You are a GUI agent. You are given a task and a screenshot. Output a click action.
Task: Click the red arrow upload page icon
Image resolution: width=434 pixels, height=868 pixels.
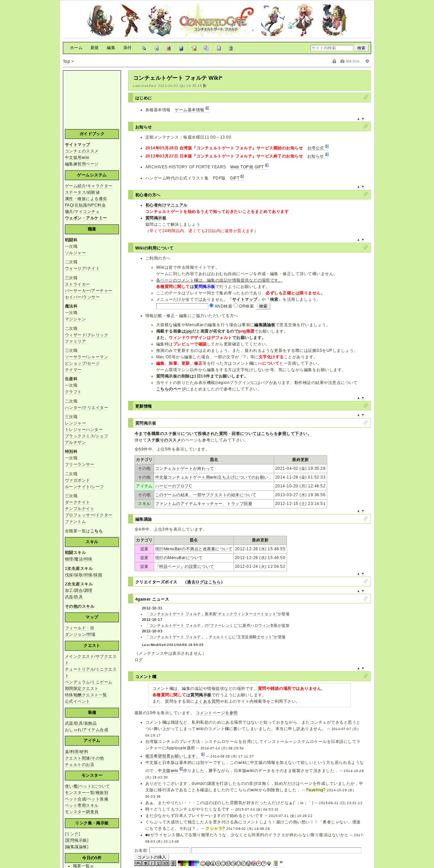[169, 48]
